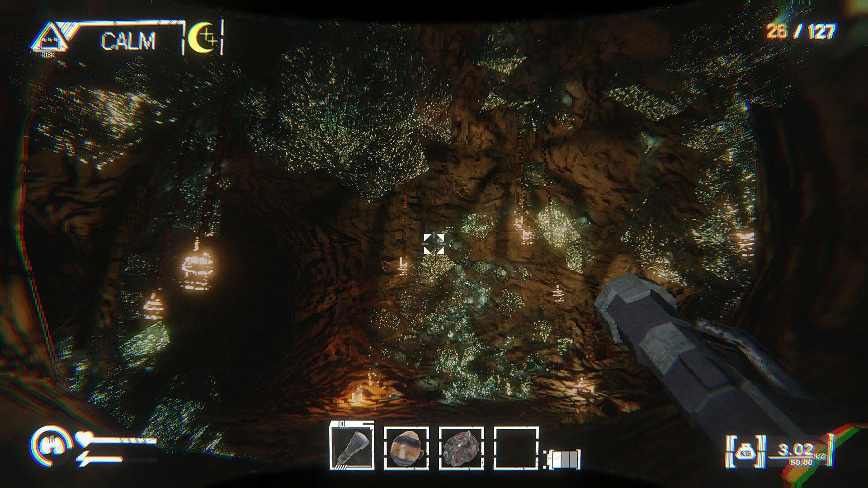
Task: Click the 3.02 carry weight readout
Action: (x=796, y=450)
